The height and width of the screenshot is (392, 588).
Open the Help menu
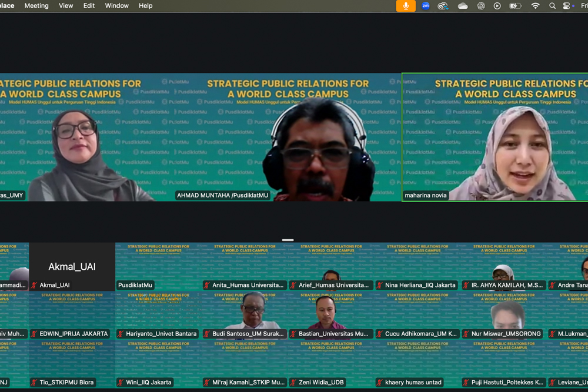point(145,6)
